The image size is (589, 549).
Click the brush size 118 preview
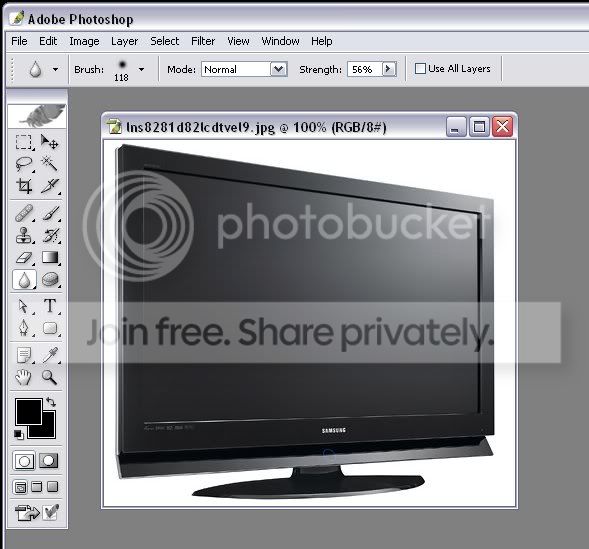tap(121, 70)
